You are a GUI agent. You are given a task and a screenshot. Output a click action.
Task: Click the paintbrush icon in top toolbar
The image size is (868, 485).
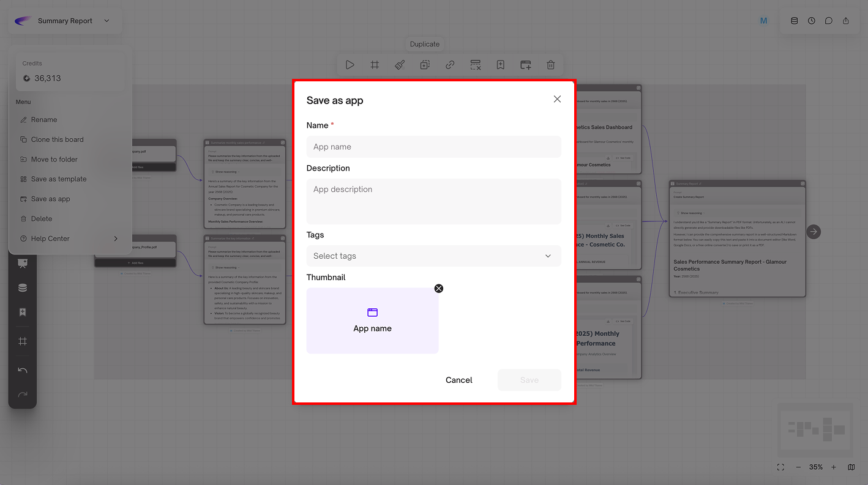400,65
